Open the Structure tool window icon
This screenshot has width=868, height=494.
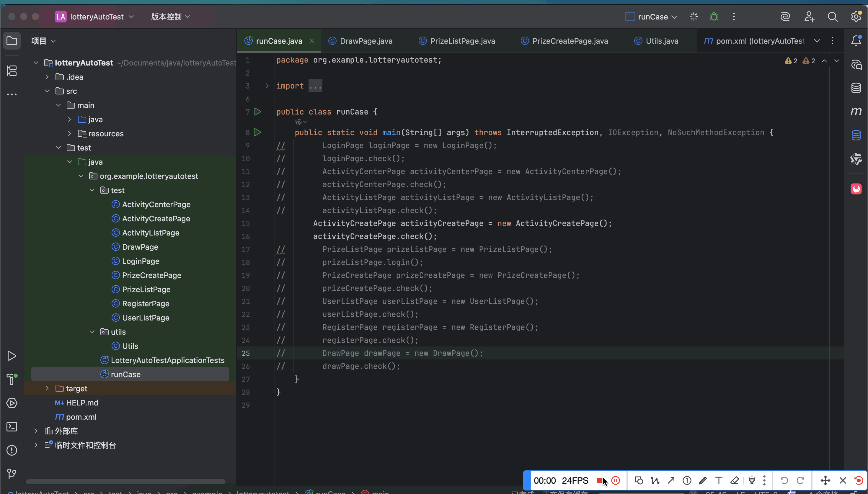pyautogui.click(x=12, y=71)
